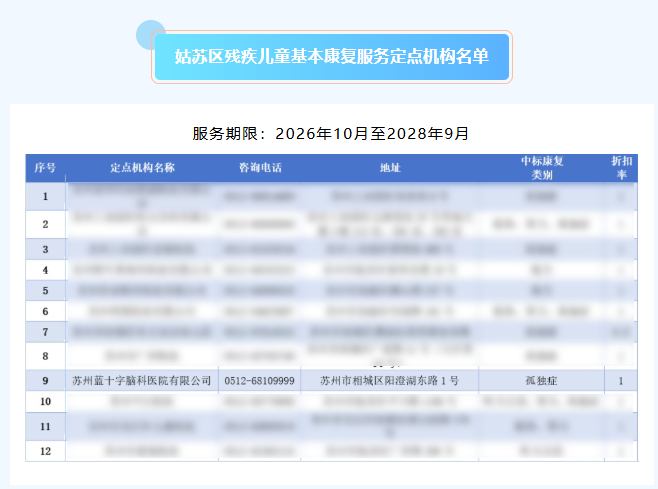Click the 咨询电话 column header

[x=260, y=168]
